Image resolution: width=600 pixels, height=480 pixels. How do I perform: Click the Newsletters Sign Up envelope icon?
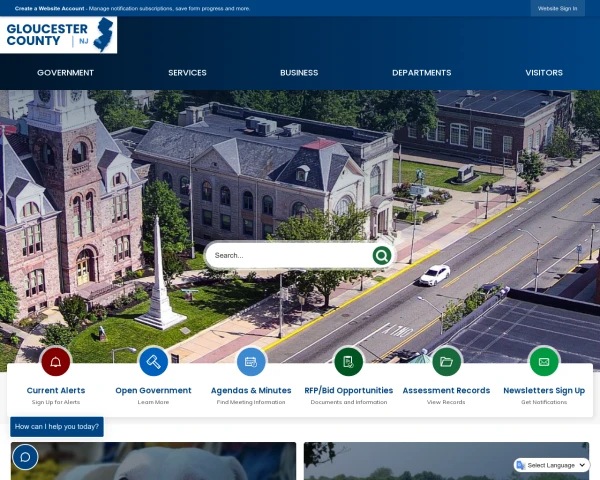(544, 361)
